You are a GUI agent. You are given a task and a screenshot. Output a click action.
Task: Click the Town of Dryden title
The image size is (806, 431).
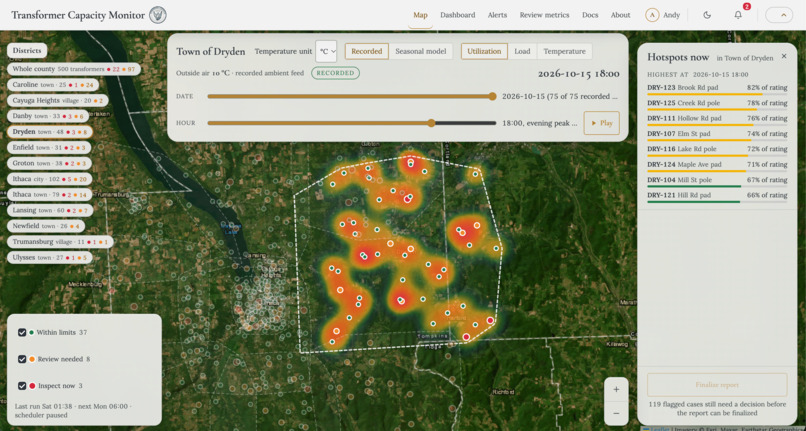tap(211, 51)
